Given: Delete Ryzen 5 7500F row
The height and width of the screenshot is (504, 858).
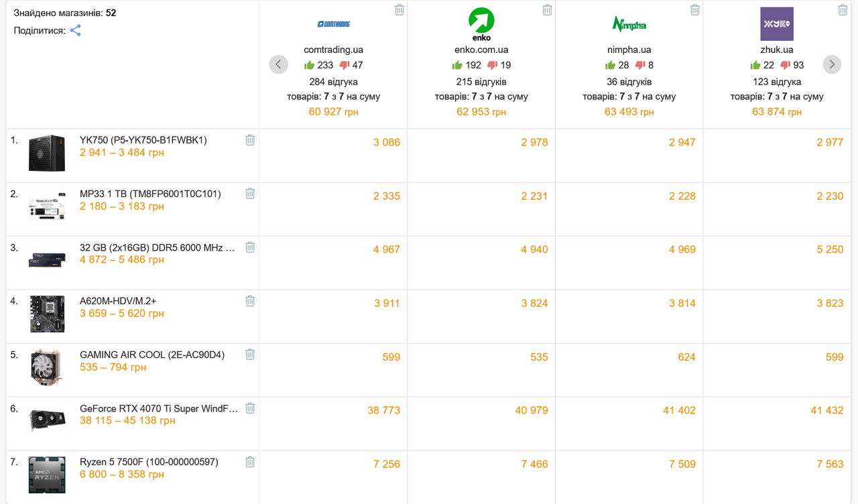Looking at the screenshot, I should [250, 462].
